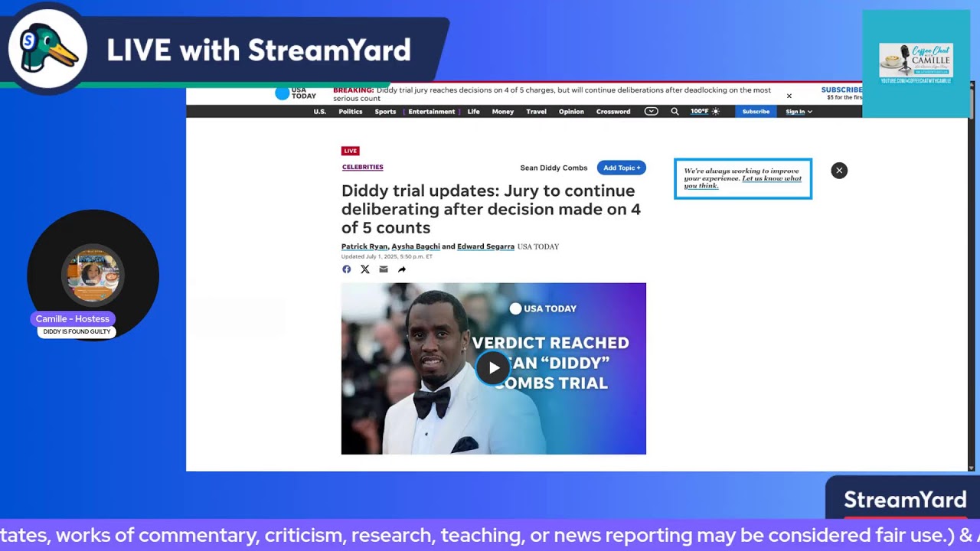Click the blue Subscribe button

click(x=756, y=112)
